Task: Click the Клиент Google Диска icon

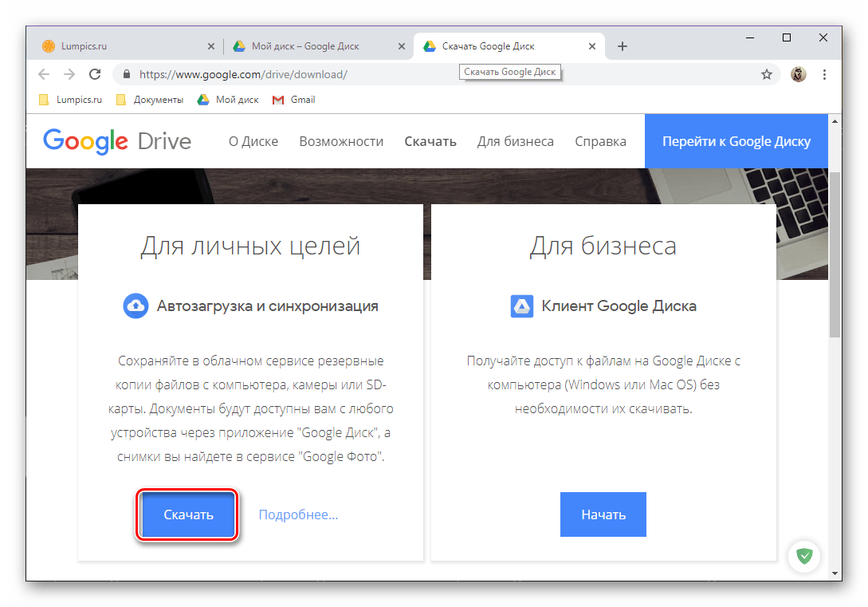Action: [x=521, y=305]
